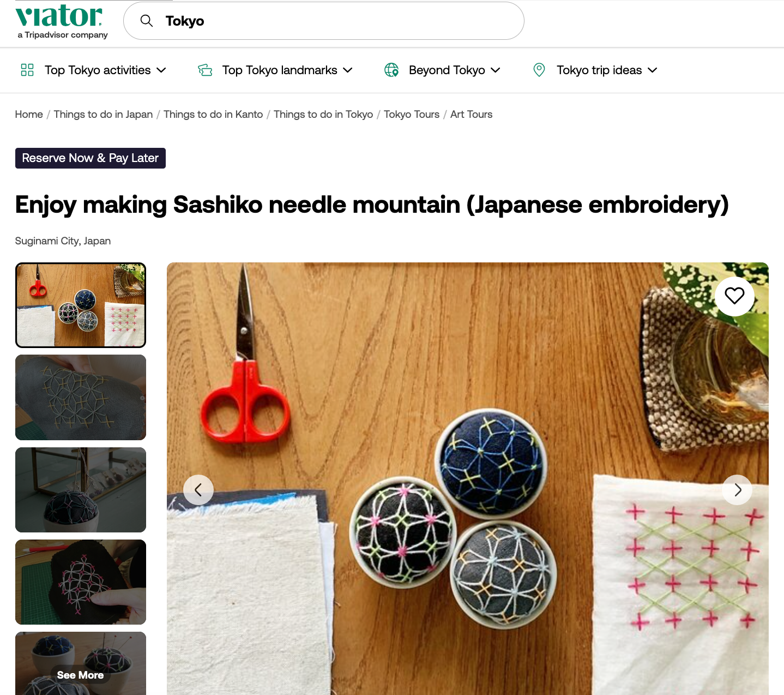784x695 pixels.
Task: Click the globe icon beside Beyond Tokyo
Action: tap(391, 70)
